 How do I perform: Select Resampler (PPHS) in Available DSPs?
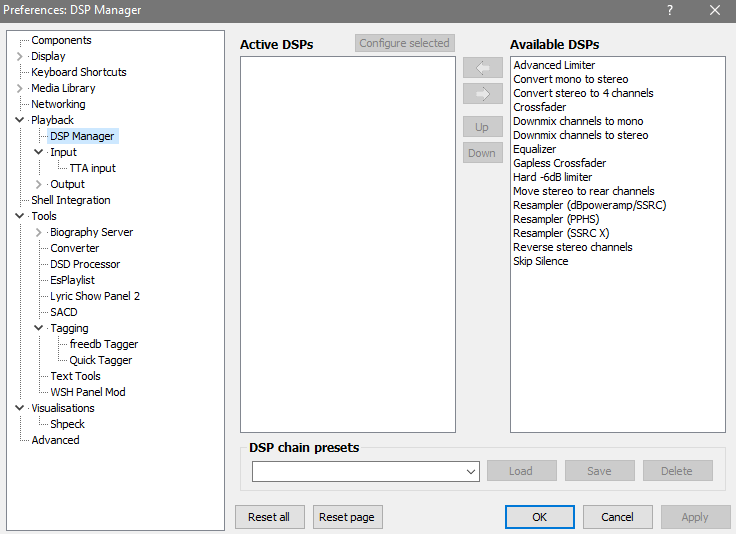[x=556, y=219]
